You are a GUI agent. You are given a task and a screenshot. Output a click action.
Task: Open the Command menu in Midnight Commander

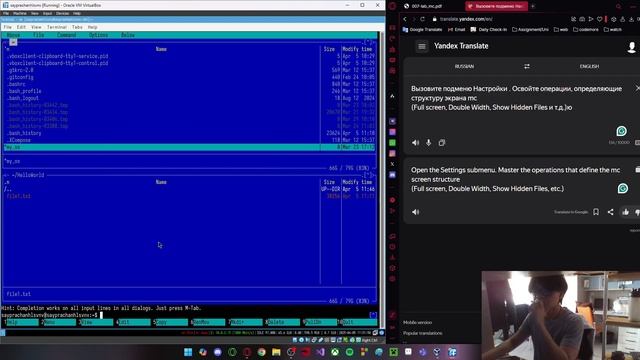(x=67, y=35)
